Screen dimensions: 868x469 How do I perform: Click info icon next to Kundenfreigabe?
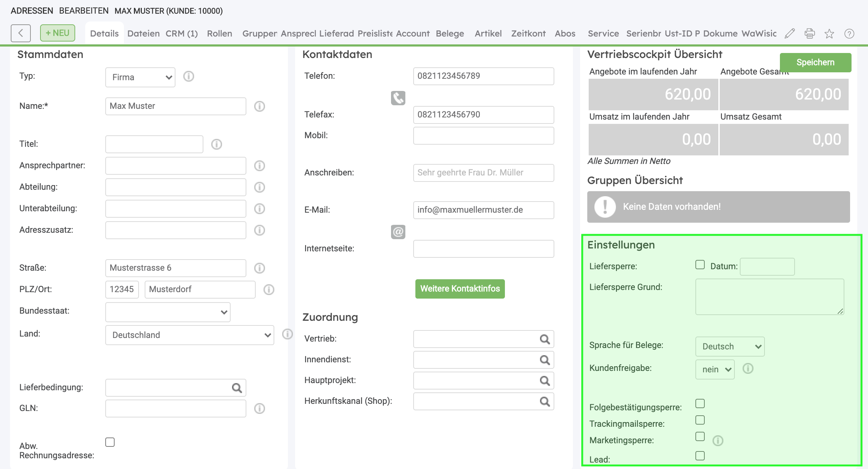(748, 368)
